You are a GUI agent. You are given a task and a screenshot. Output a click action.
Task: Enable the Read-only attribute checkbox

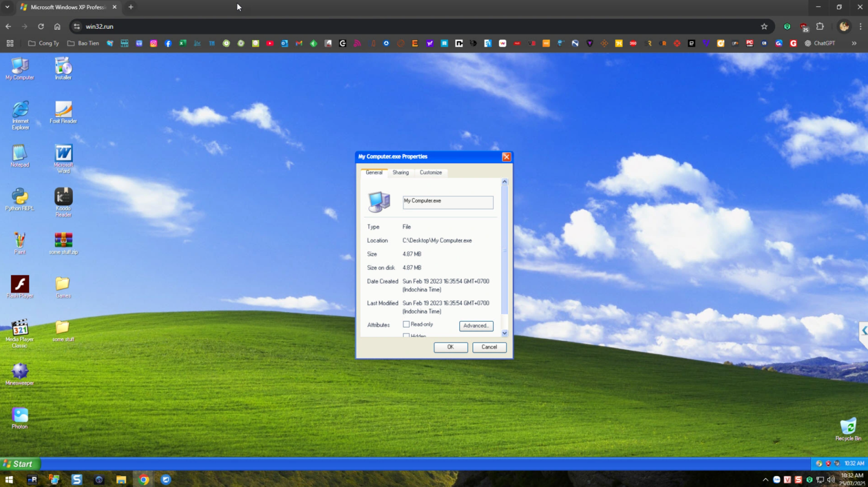[406, 324]
